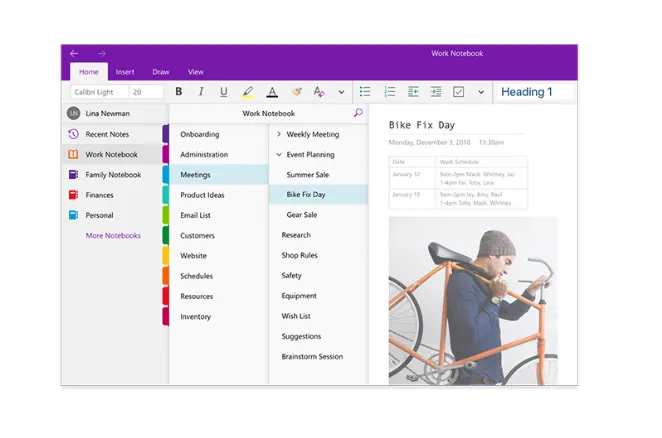This screenshot has height=438, width=662.
Task: Open the Resources section
Action: (x=218, y=296)
